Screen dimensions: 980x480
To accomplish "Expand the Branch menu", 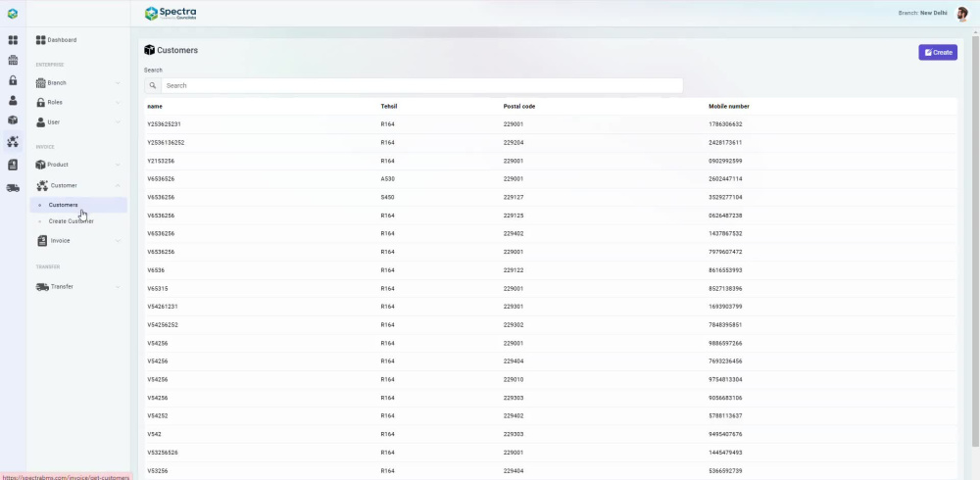I will [x=78, y=83].
